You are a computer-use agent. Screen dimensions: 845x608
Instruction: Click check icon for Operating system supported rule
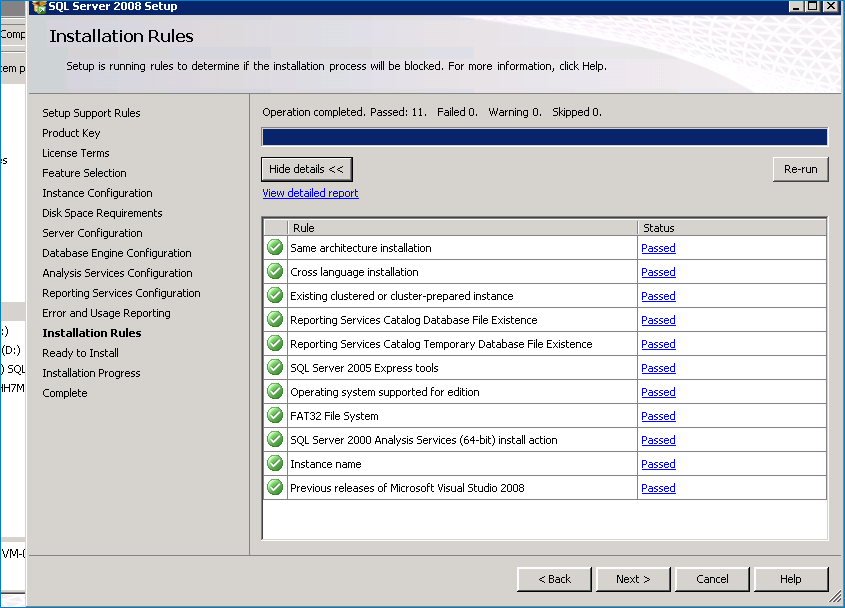point(275,391)
